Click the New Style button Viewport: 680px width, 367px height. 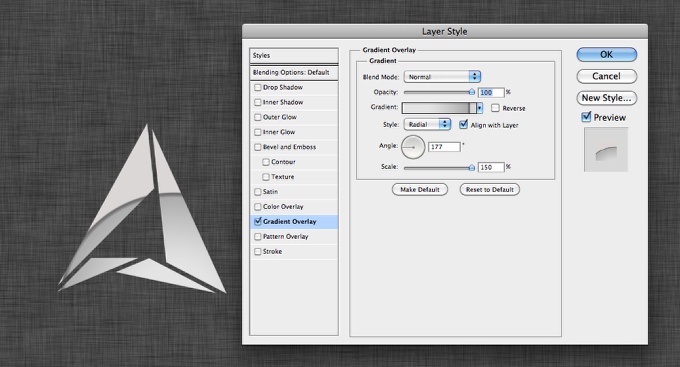pyautogui.click(x=607, y=98)
